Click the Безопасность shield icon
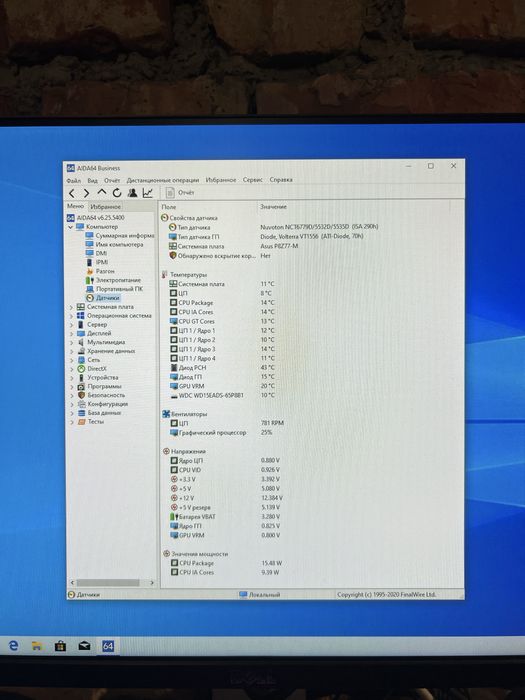The width and height of the screenshot is (525, 700). coord(81,395)
